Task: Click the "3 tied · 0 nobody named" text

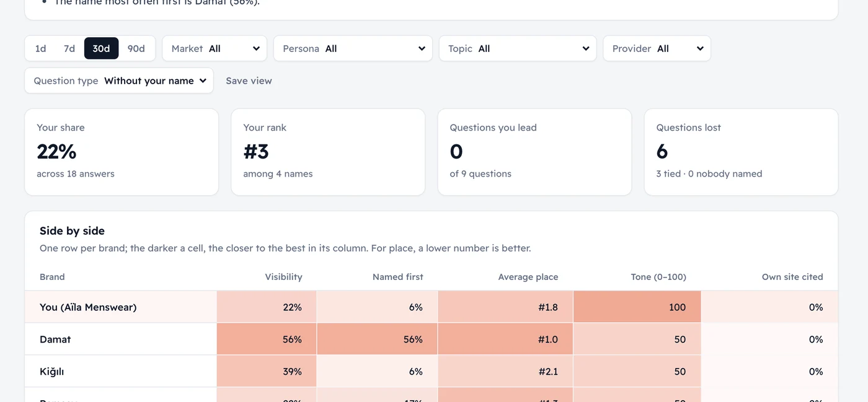Action: pyautogui.click(x=709, y=174)
